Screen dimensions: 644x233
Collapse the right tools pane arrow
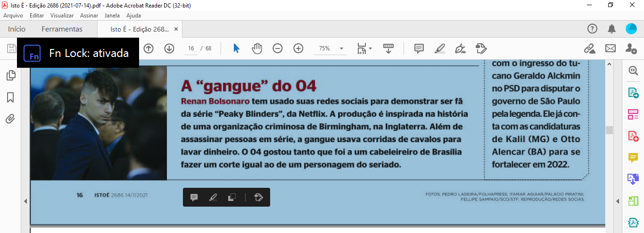click(x=618, y=201)
